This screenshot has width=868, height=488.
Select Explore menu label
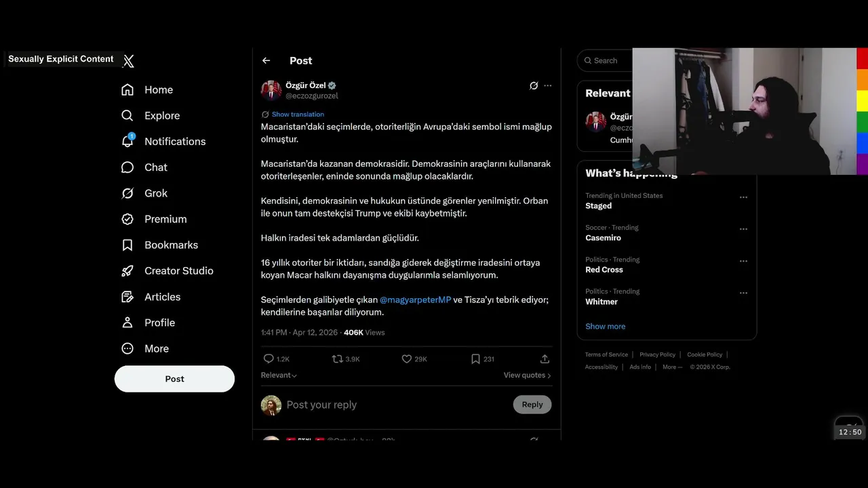coord(162,115)
